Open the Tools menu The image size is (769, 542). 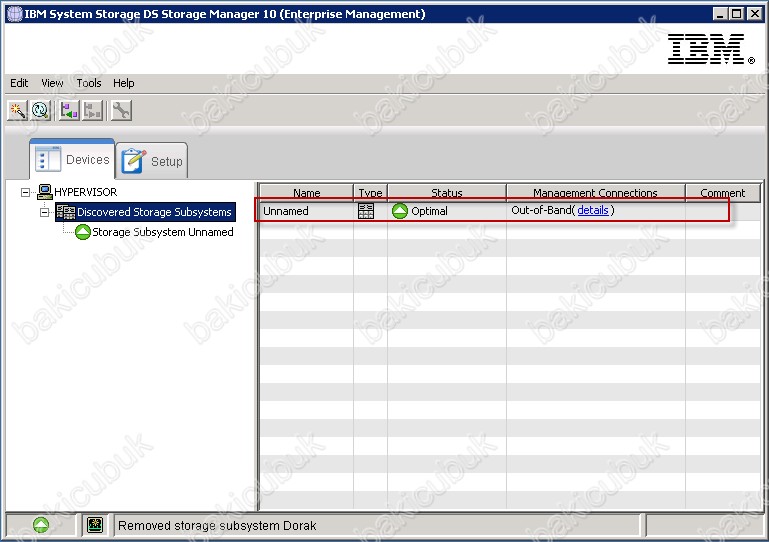click(89, 83)
